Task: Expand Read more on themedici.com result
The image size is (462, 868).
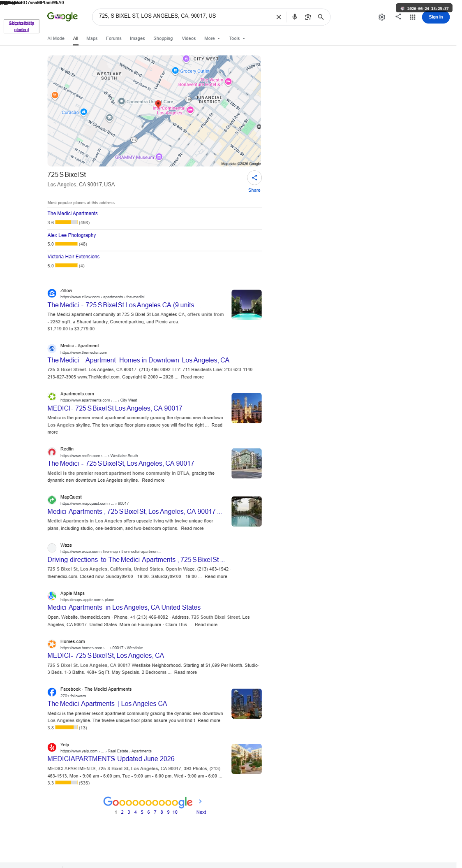Action: [x=192, y=377]
